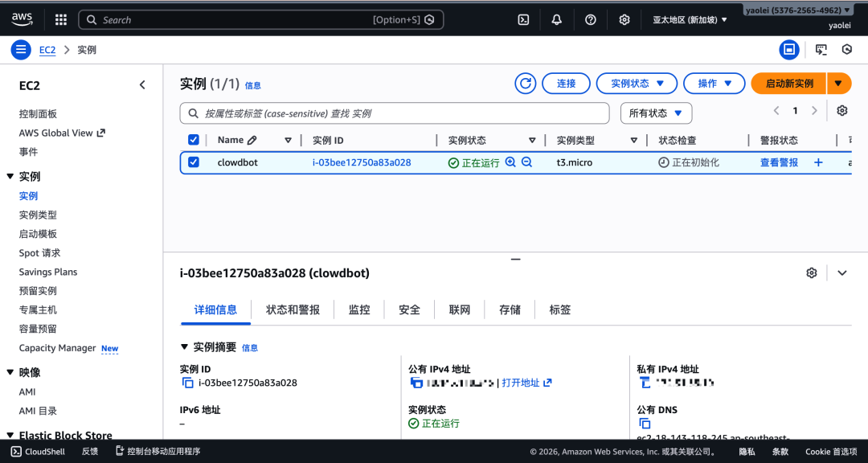This screenshot has width=868, height=463.
Task: Add an alarm using the plus icon
Action: tap(818, 162)
